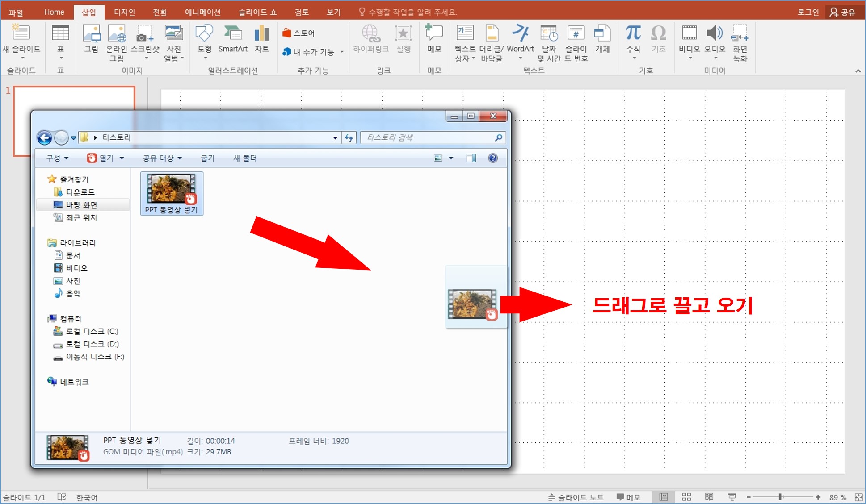866x504 pixels.
Task: Click the 새 폴더 button
Action: (x=245, y=158)
